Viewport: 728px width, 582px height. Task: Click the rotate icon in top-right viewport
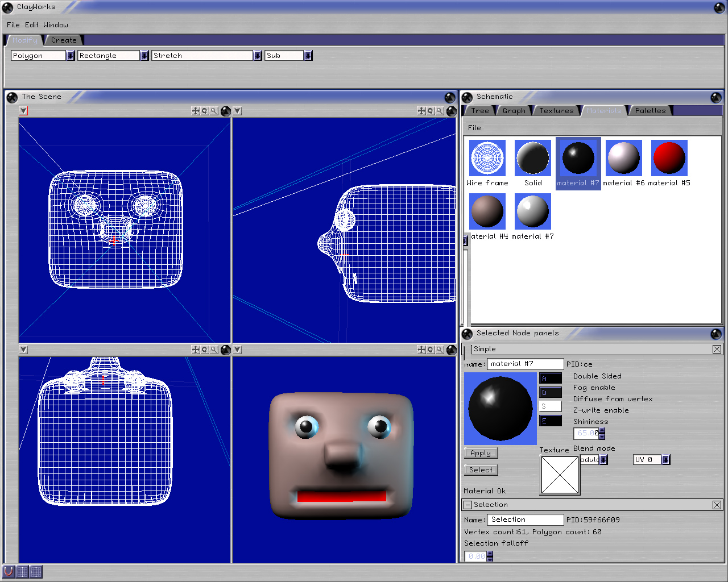click(431, 111)
